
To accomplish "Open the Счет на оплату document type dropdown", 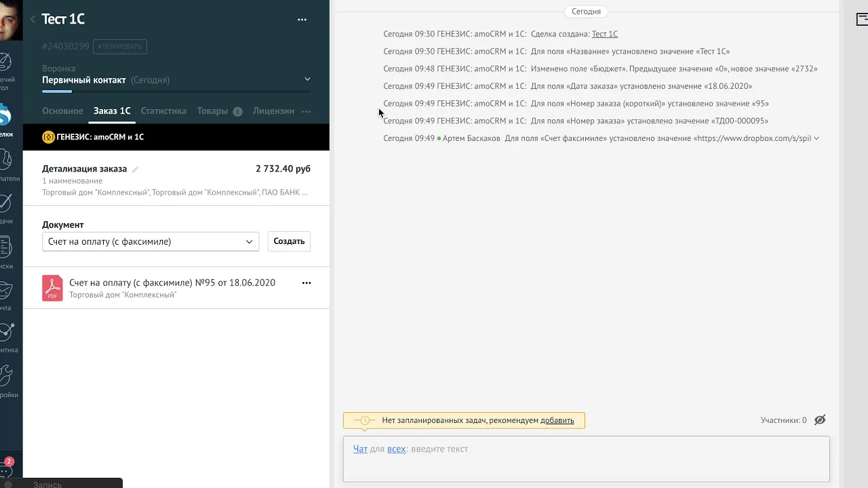I will tap(151, 241).
